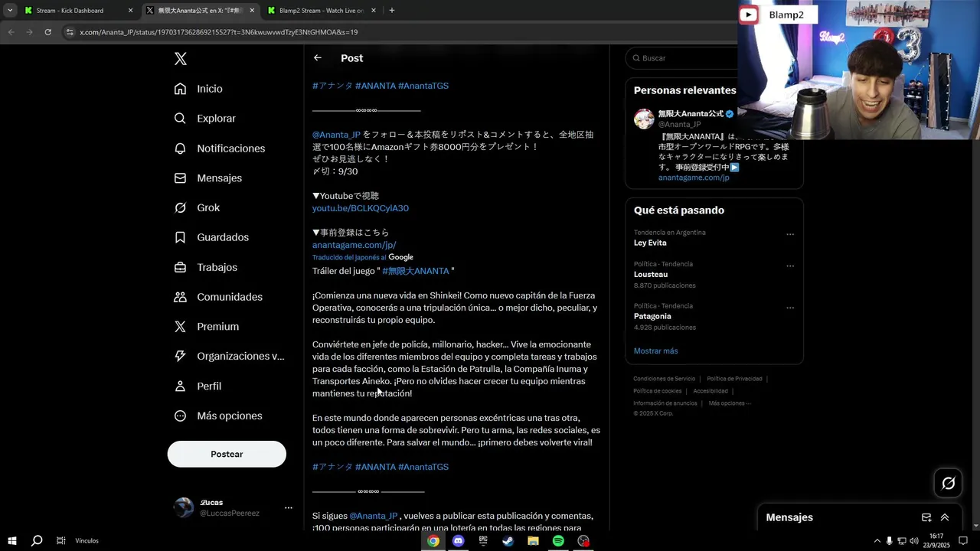Open Steam from the taskbar
This screenshot has width=980, height=551.
pos(508,541)
